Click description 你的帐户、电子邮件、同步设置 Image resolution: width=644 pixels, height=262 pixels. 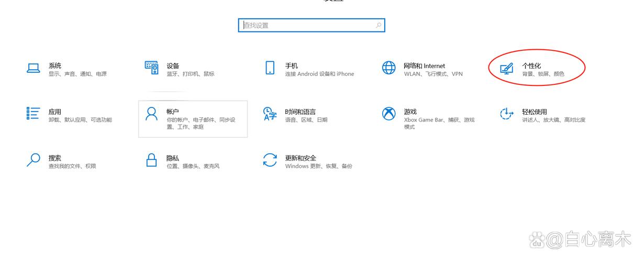click(201, 123)
